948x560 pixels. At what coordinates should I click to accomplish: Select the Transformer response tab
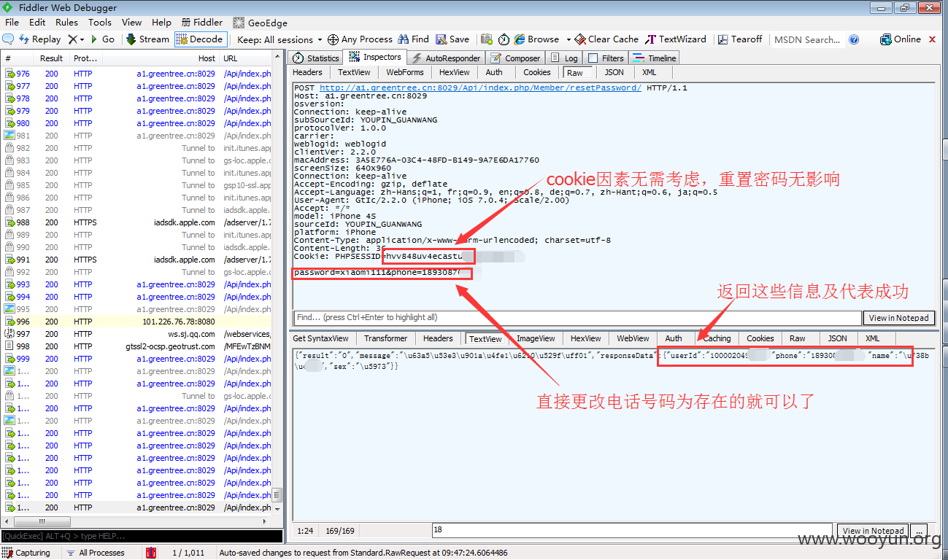(385, 338)
